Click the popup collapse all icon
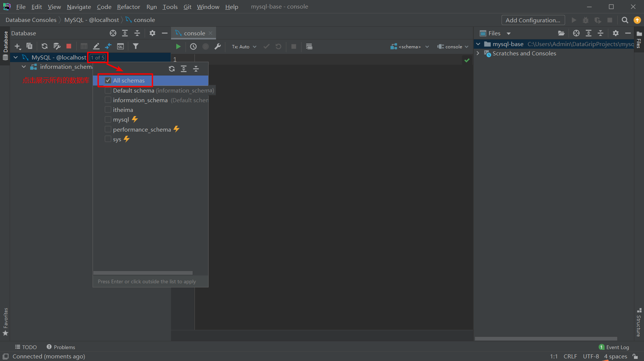The image size is (644, 361). pyautogui.click(x=196, y=69)
